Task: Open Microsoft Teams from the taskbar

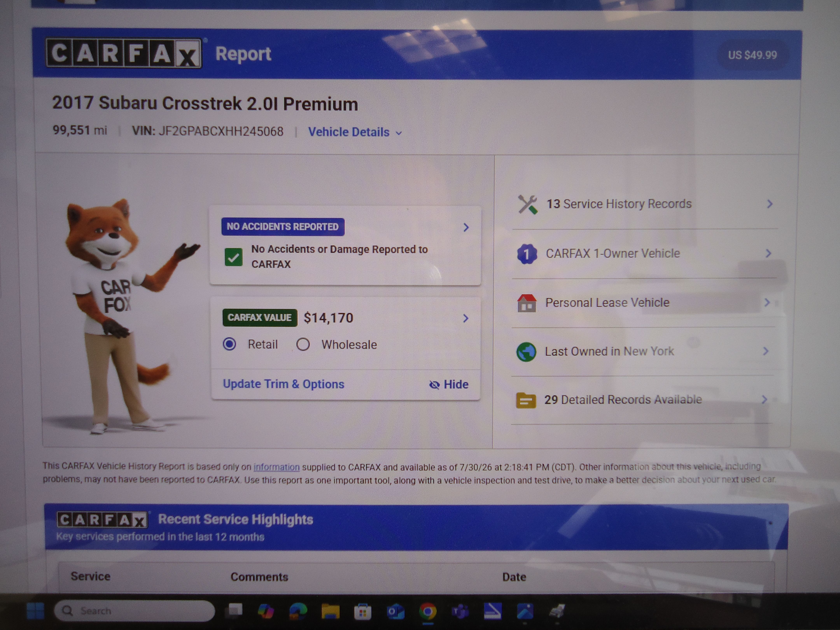Action: tap(460, 612)
